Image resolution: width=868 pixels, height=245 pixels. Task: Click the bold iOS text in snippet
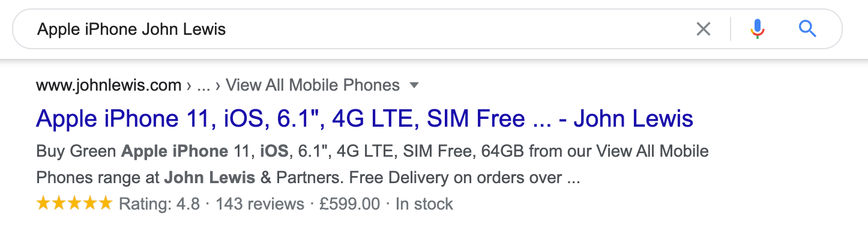274,151
